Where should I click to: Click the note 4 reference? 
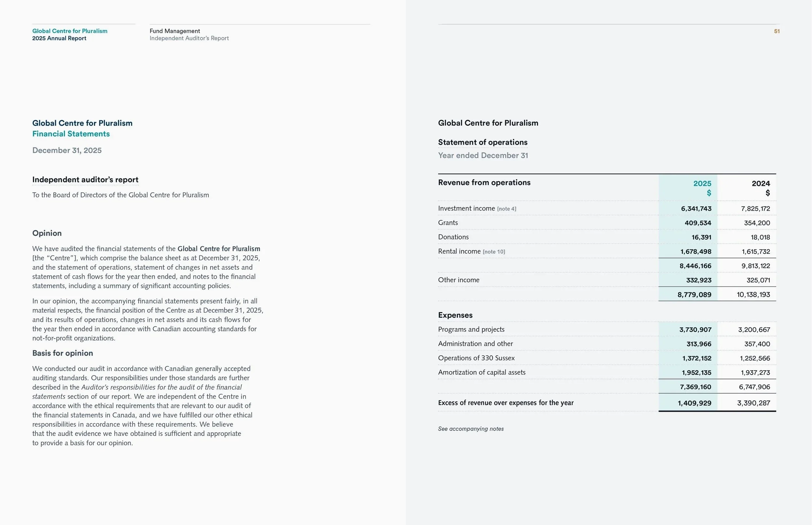(x=507, y=209)
